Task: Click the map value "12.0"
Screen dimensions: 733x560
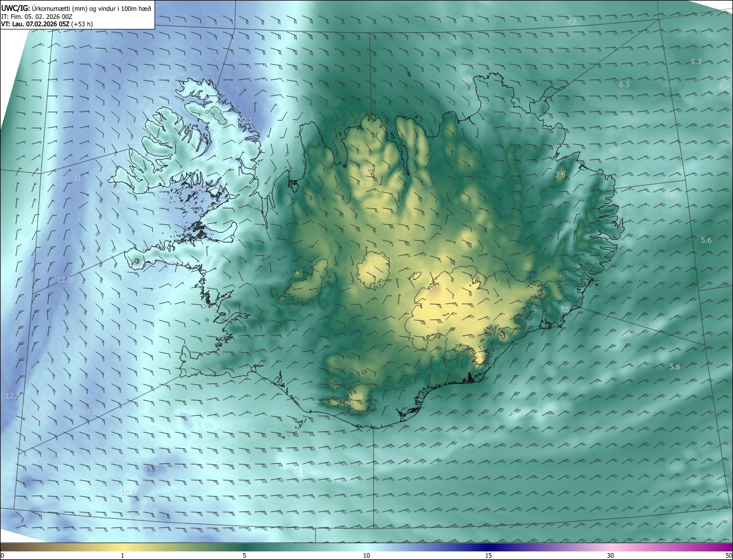Action: click(64, 280)
